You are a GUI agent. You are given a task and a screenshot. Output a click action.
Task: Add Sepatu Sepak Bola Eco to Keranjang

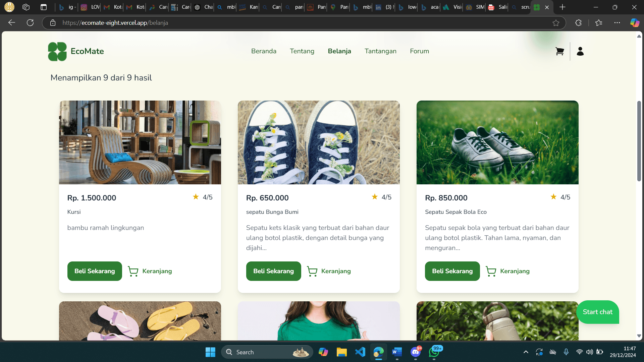click(508, 271)
